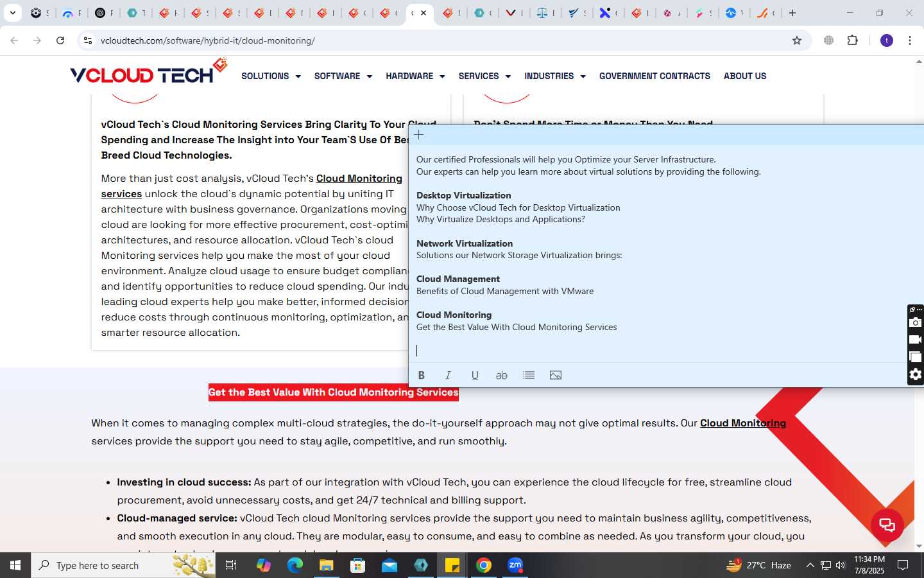The image size is (924, 578).
Task: Open the volume control in system tray
Action: click(841, 565)
